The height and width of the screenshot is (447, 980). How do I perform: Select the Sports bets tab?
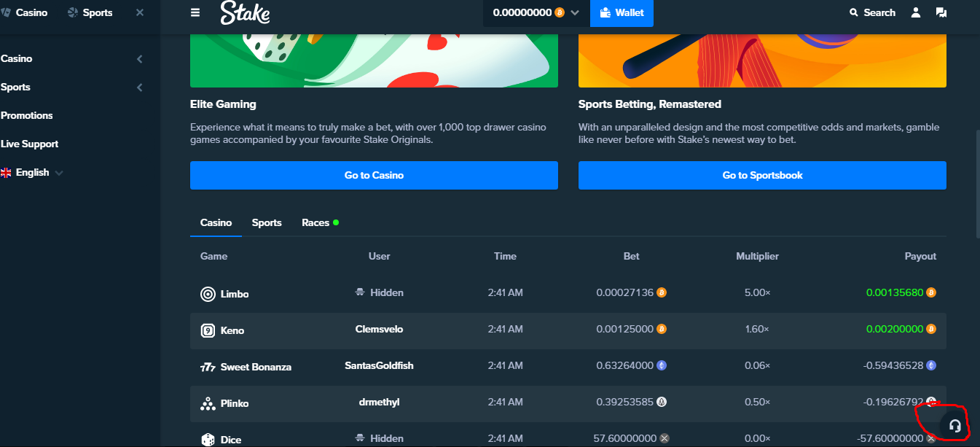267,222
